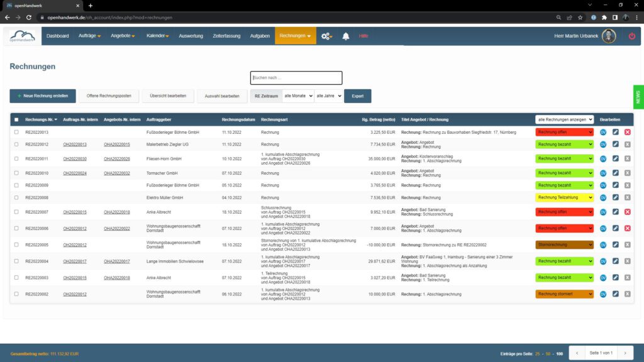This screenshot has height=362, width=644.
Task: Delete invoice RE20220007 with red X
Action: point(627,212)
